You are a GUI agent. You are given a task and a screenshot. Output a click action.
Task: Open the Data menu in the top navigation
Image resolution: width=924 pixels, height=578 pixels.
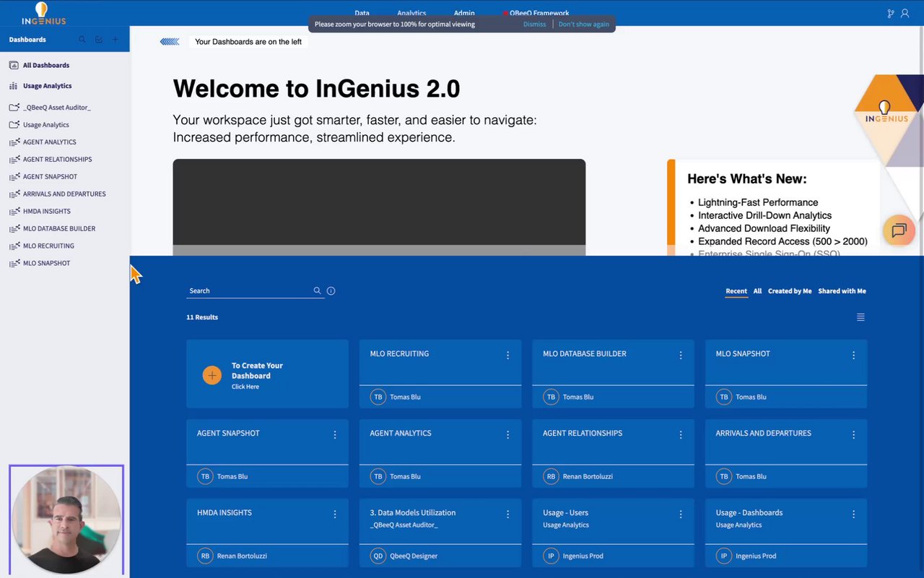point(362,13)
